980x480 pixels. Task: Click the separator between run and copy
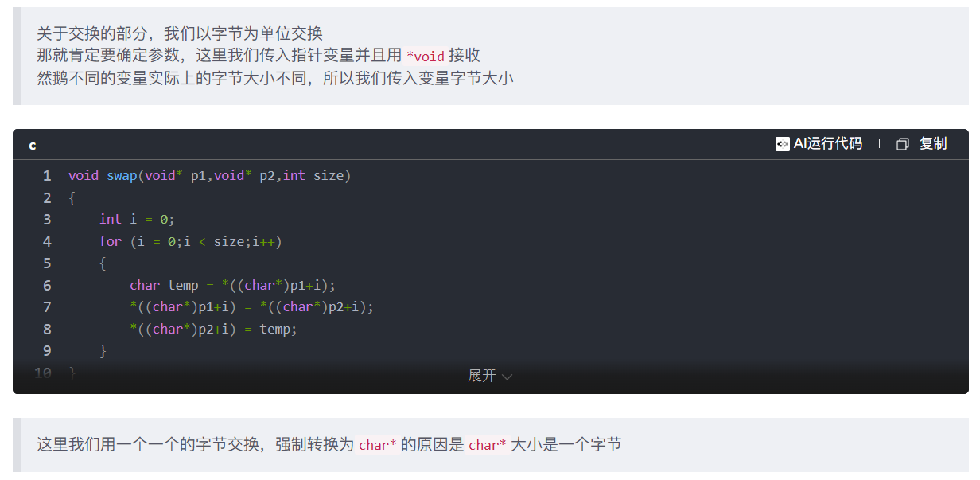(x=879, y=144)
